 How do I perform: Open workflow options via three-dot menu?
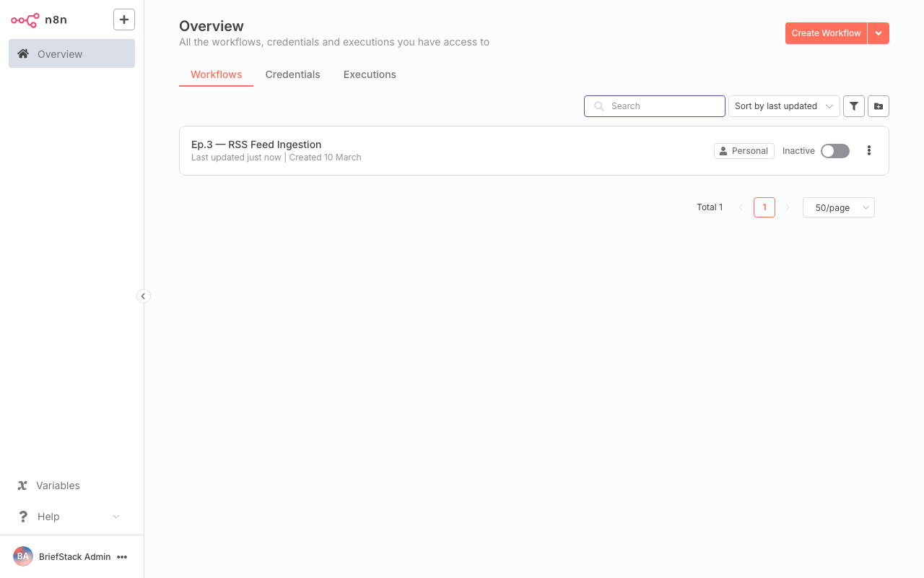(x=869, y=150)
